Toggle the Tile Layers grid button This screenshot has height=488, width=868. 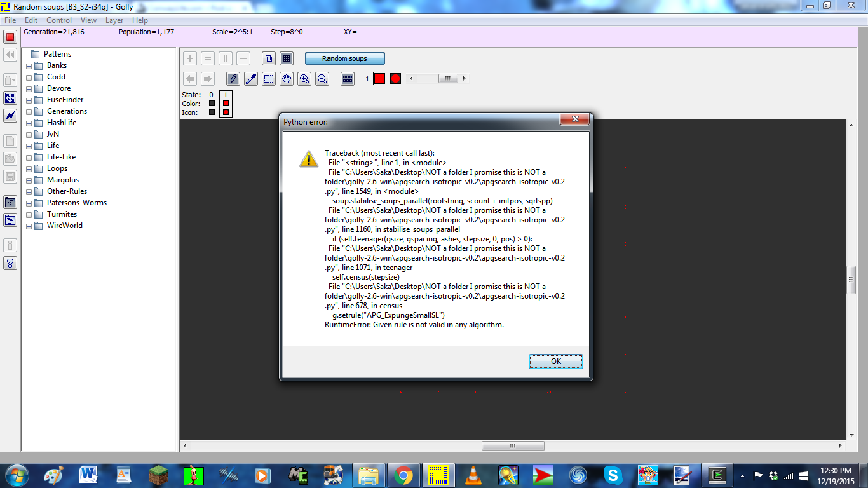pos(287,58)
